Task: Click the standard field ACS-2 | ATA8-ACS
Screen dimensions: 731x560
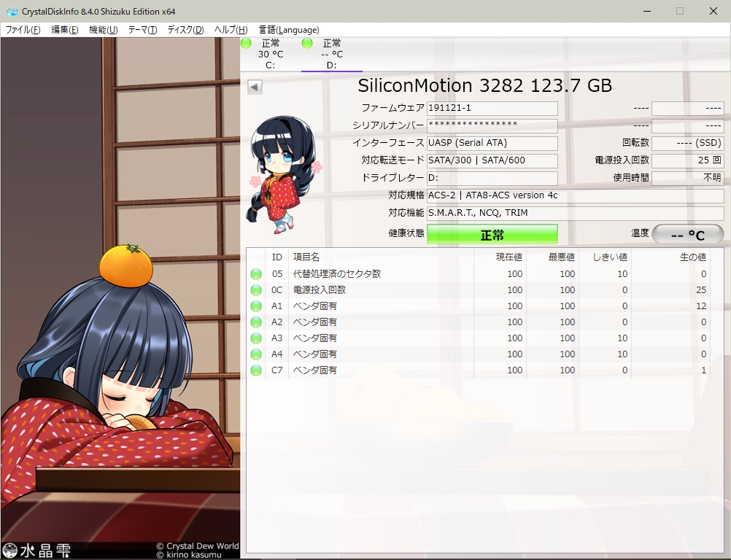Action: [576, 195]
